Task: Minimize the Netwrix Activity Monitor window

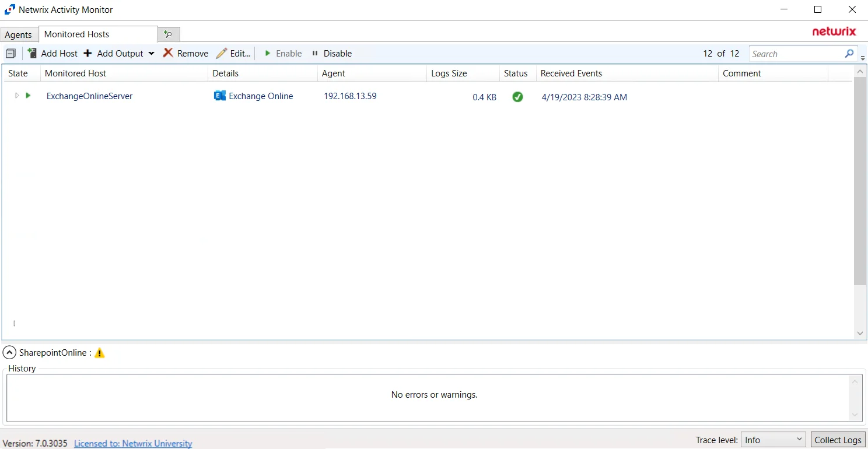Action: [783, 9]
